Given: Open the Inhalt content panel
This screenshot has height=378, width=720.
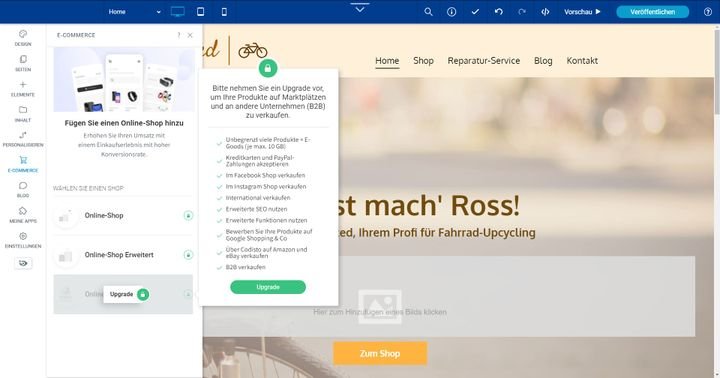Looking at the screenshot, I should [x=23, y=113].
